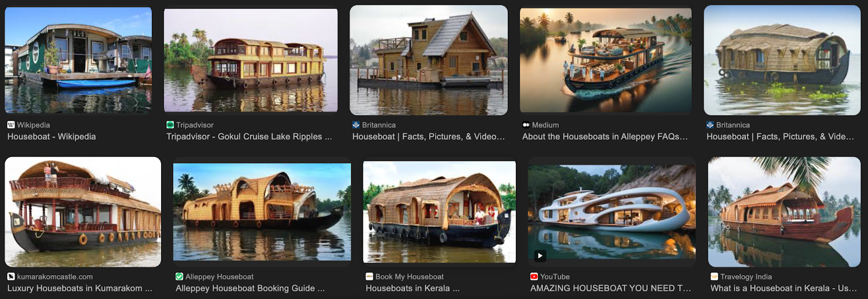Click the Wikipedia favicon icon
868x299 pixels.
click(11, 125)
